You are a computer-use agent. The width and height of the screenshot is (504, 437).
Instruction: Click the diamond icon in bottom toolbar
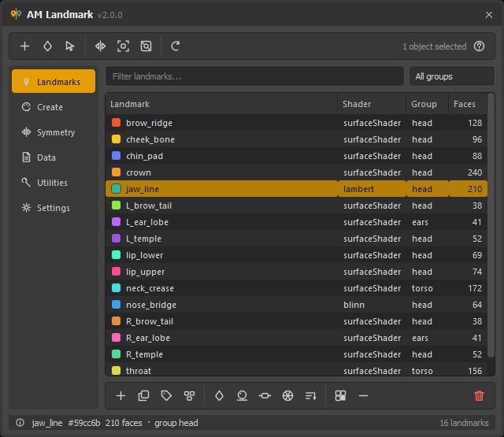[219, 395]
